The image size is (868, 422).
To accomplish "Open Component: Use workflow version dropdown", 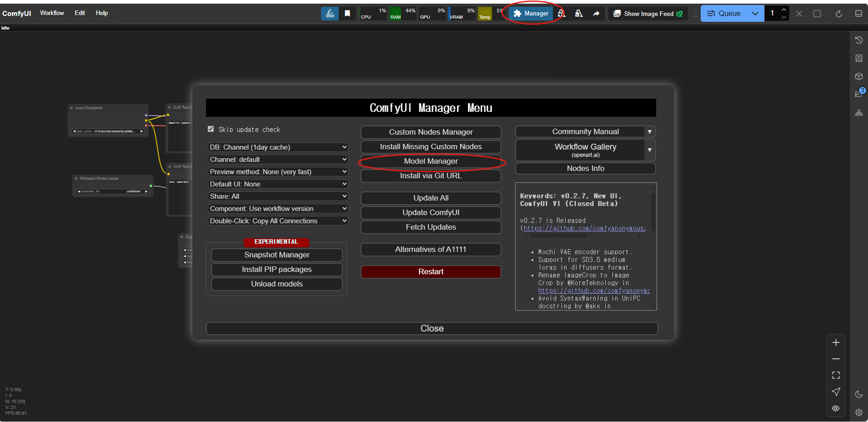I will (x=278, y=209).
